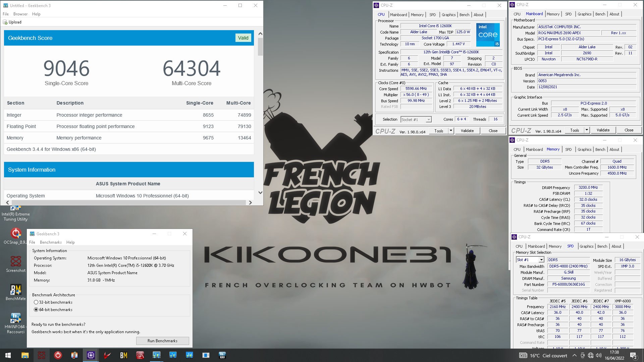Open the notification center with 2 notifications
The image size is (644, 362).
click(634, 356)
